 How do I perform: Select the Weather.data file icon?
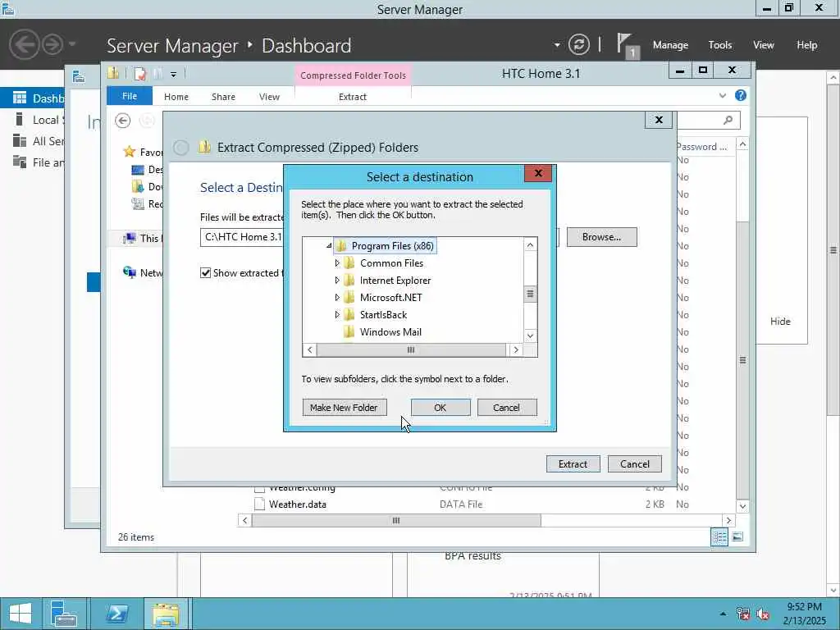pos(259,504)
